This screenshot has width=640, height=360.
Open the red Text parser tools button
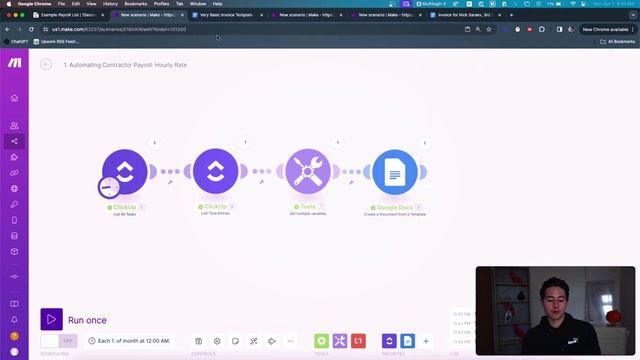(358, 341)
